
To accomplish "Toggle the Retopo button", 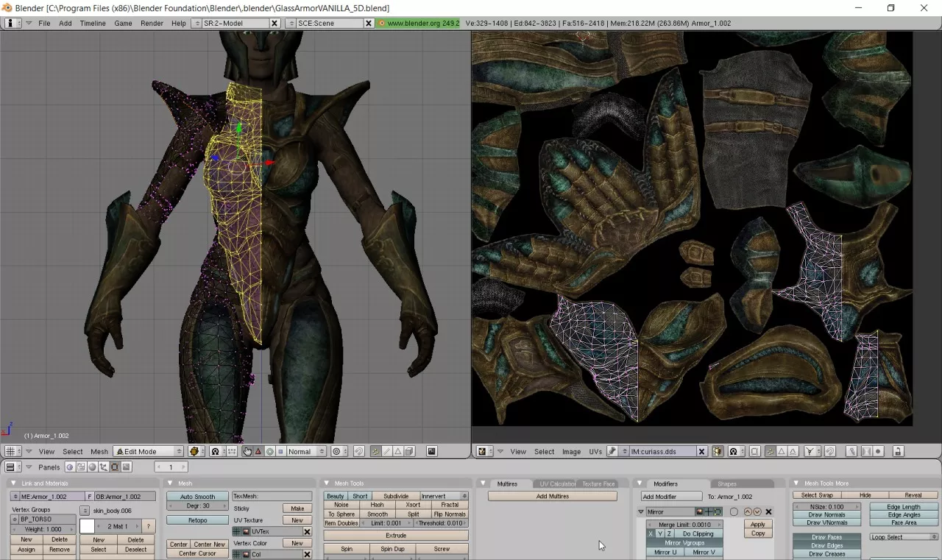I will (197, 520).
